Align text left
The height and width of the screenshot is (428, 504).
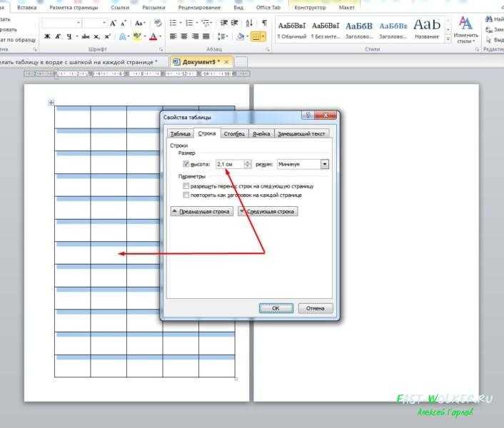point(173,36)
